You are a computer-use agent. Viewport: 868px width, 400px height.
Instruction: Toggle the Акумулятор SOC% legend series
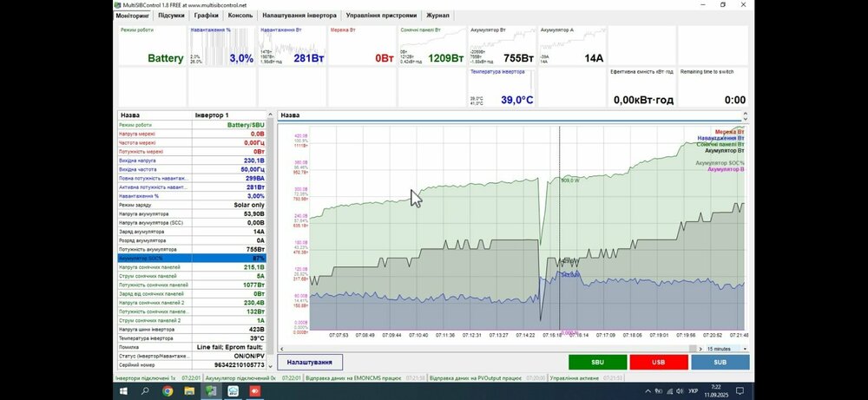tap(720, 162)
